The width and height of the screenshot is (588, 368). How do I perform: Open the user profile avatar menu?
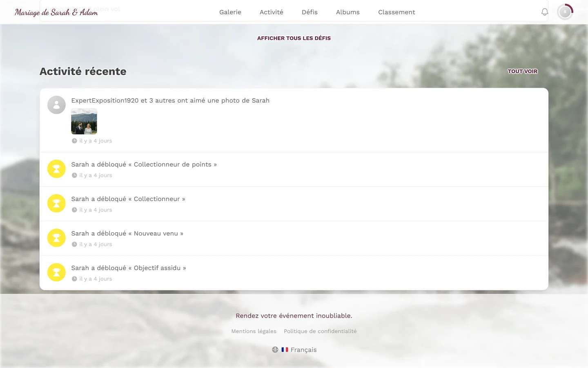tap(565, 12)
